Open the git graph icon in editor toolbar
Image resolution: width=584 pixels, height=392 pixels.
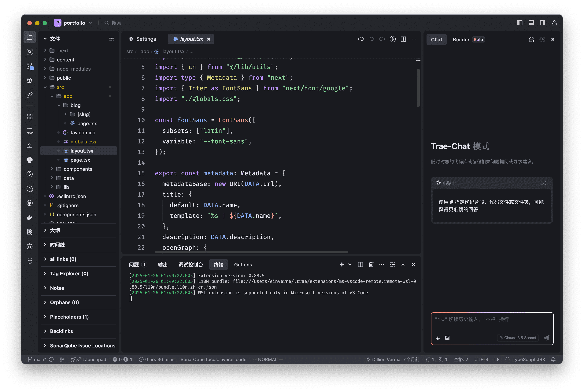coord(393,39)
